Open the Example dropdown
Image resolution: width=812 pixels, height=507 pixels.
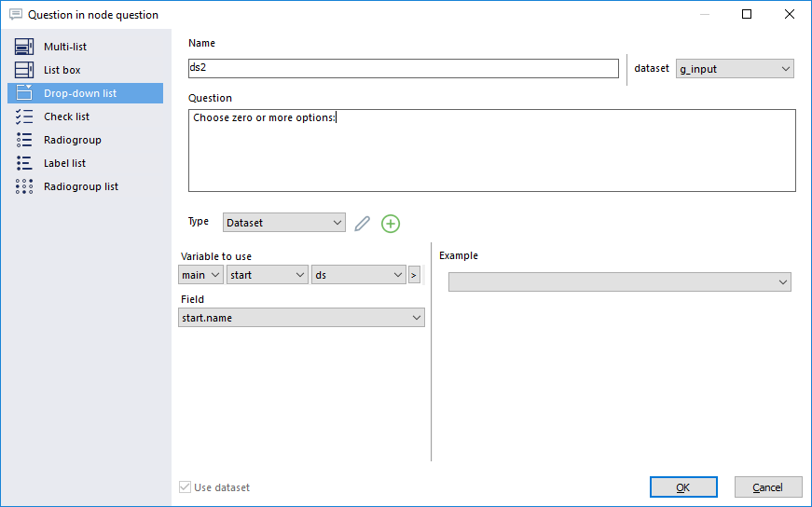coord(619,282)
